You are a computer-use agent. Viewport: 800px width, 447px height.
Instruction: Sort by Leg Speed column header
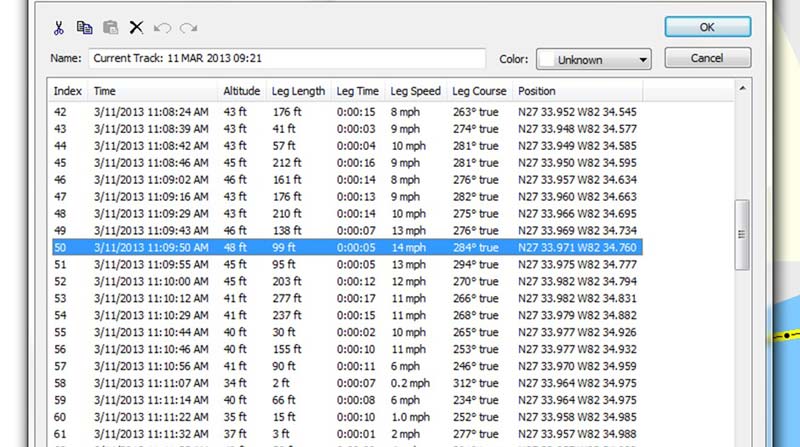pos(415,91)
